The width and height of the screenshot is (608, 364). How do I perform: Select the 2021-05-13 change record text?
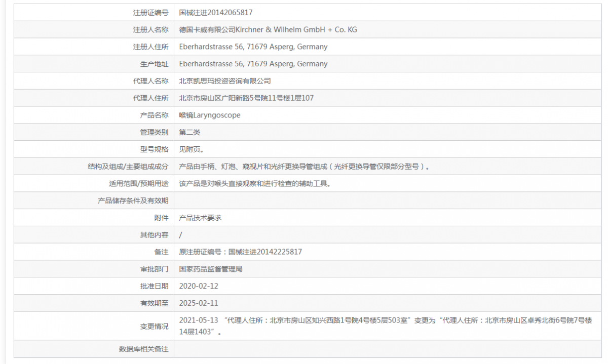tap(386, 326)
